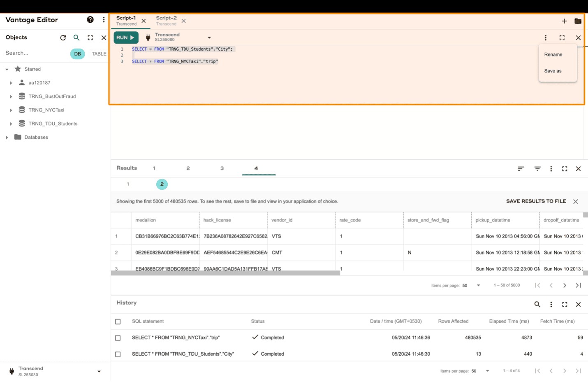588x382 pixels.
Task: Switch object filter to DB
Action: (77, 54)
